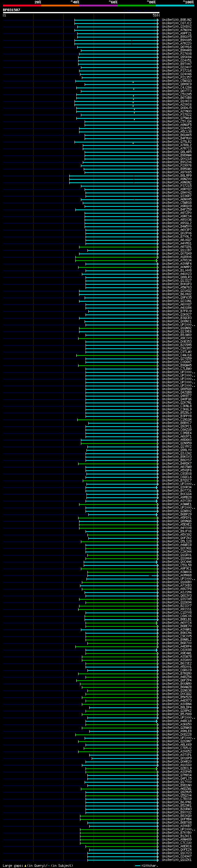Click the UniRef100_Q92PC1 sequence name
Image resolution: width=197 pixels, height=868 pixels.
176,426
